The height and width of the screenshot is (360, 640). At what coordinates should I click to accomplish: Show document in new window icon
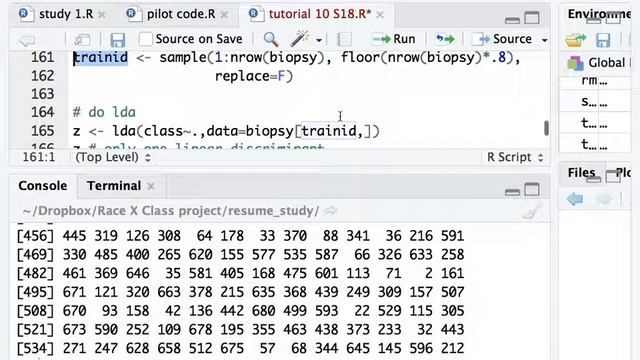point(82,40)
